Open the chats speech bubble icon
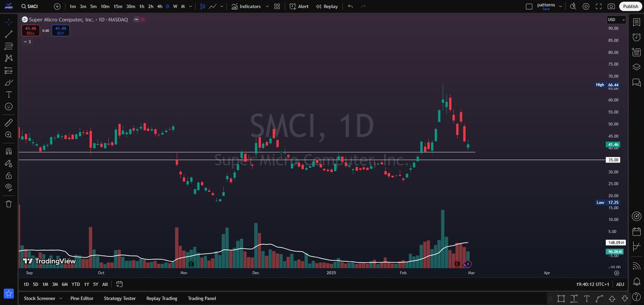644x305 pixels. [x=636, y=83]
